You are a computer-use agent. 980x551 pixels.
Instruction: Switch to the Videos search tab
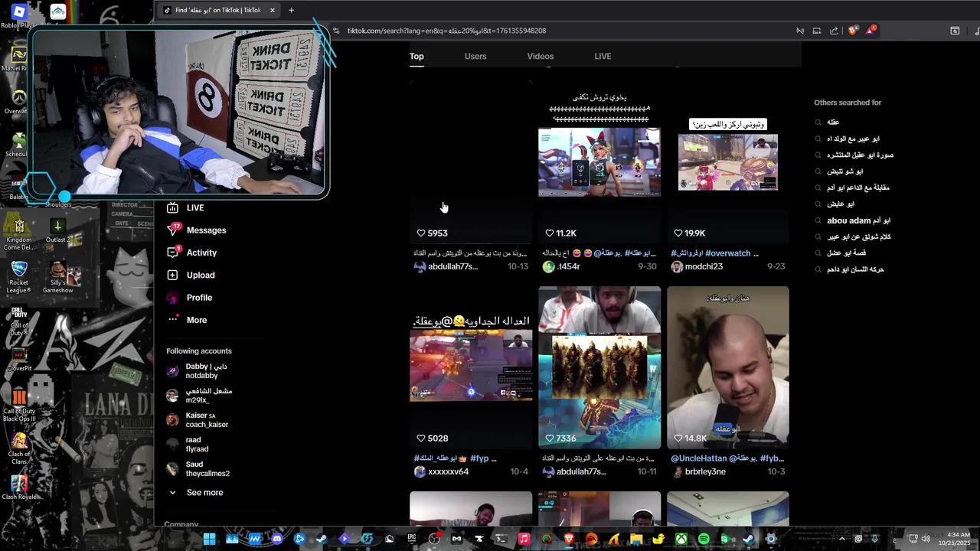[x=541, y=57]
